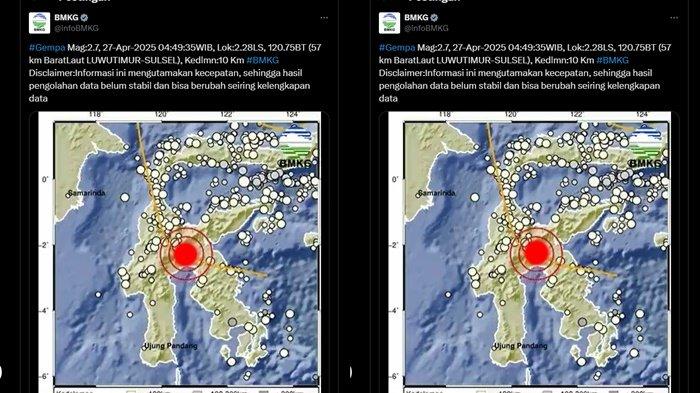
Task: Open BMKG account name in right tweet
Action: (x=417, y=18)
